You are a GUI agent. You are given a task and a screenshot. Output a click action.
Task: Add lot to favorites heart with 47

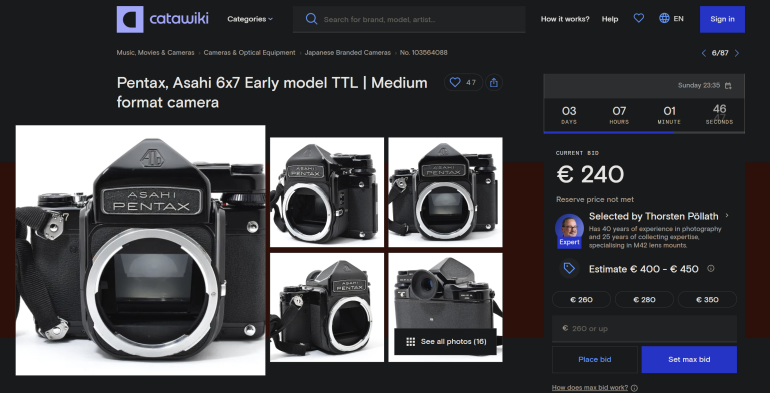[463, 83]
